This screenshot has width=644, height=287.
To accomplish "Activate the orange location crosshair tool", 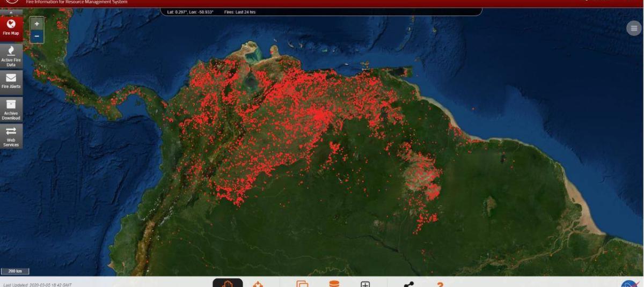I will (x=258, y=284).
